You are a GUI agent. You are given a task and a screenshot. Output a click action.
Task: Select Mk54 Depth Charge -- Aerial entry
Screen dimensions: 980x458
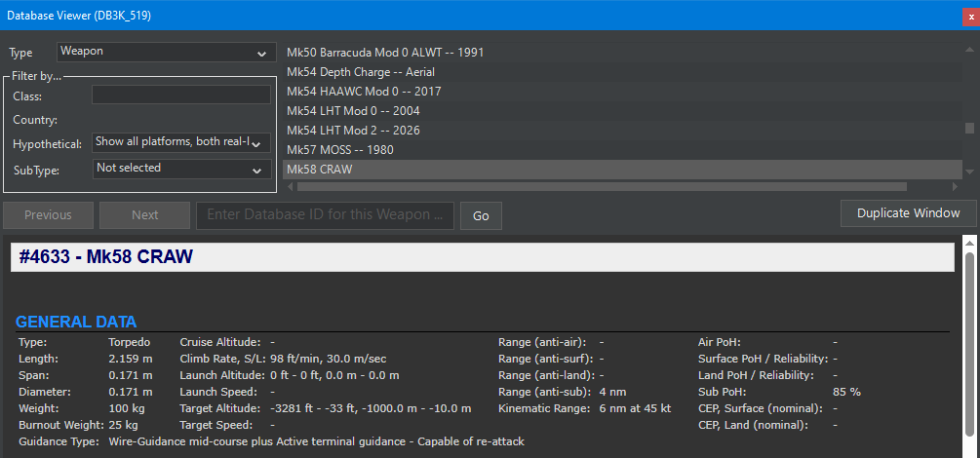click(x=622, y=72)
